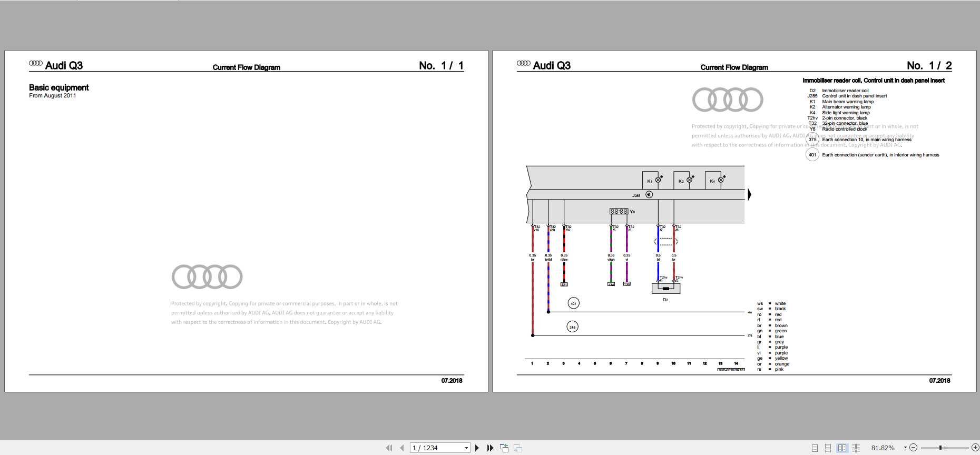Click 'No. 1 / 2' on right page
Viewport: 980px width, 455px height.
coord(929,65)
